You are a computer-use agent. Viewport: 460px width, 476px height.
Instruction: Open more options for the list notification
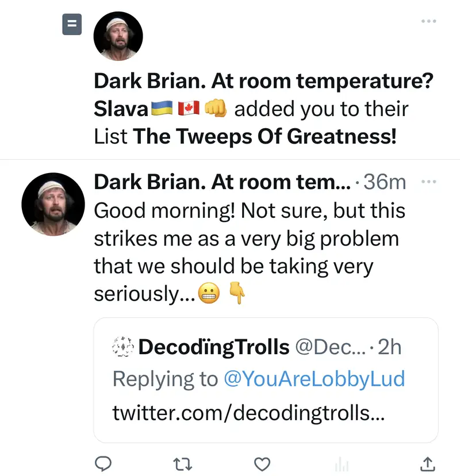tap(428, 22)
